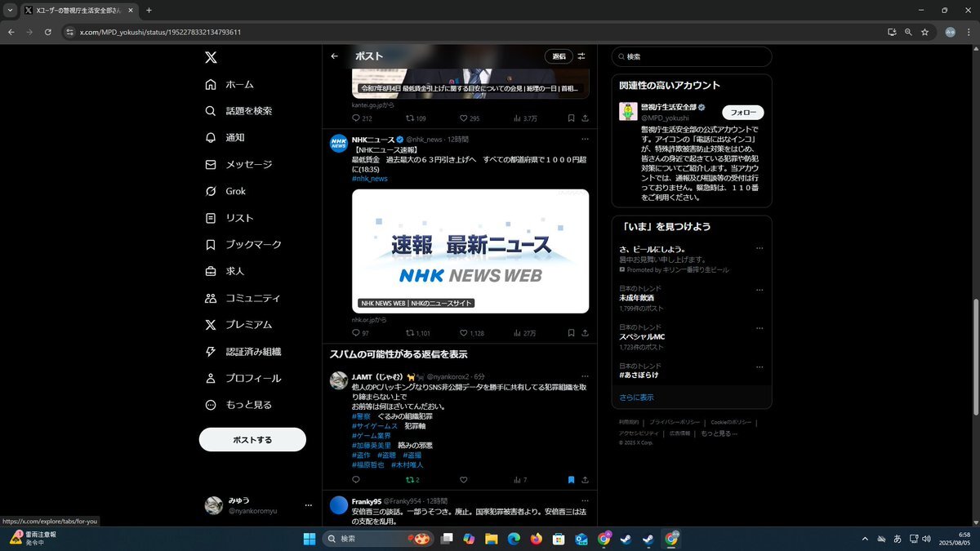The width and height of the screenshot is (980, 551).
Task: Click the 検索 search box on X
Action: point(691,56)
